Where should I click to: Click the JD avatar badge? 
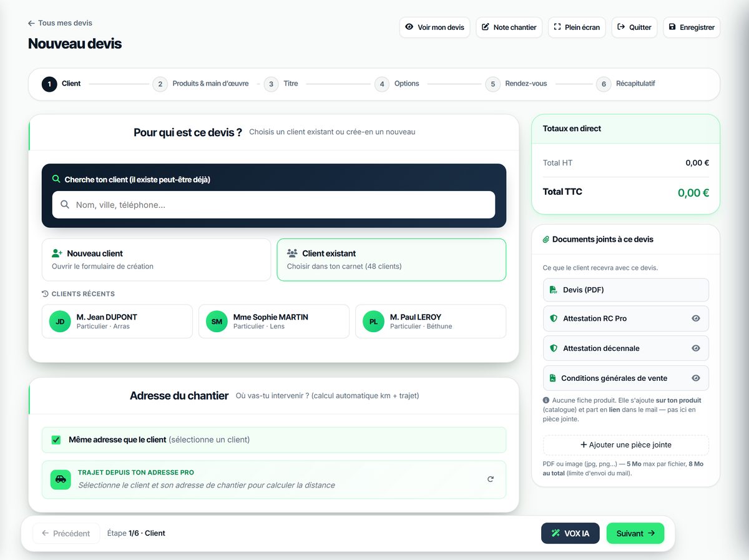pos(60,322)
